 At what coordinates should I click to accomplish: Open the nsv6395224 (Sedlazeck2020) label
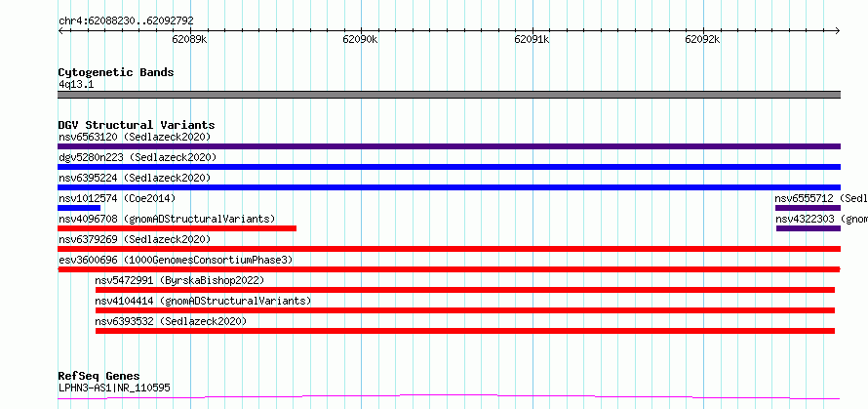pos(135,178)
